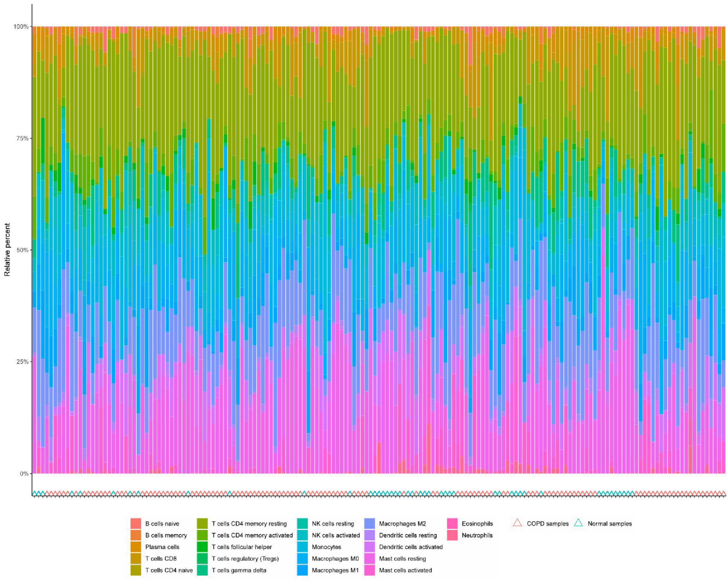Screen dimensions: 728x581
Task: Click Dendritic cells activated swatch
Action: (x=369, y=547)
